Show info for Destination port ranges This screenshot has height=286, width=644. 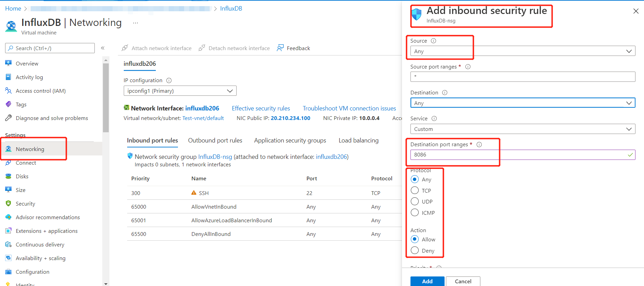coord(479,145)
